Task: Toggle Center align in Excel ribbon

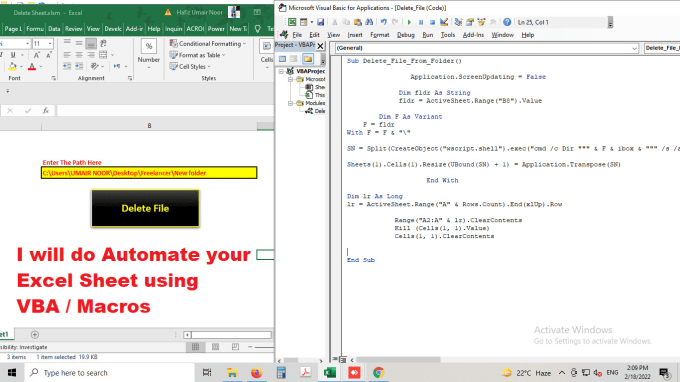Action: pos(79,55)
